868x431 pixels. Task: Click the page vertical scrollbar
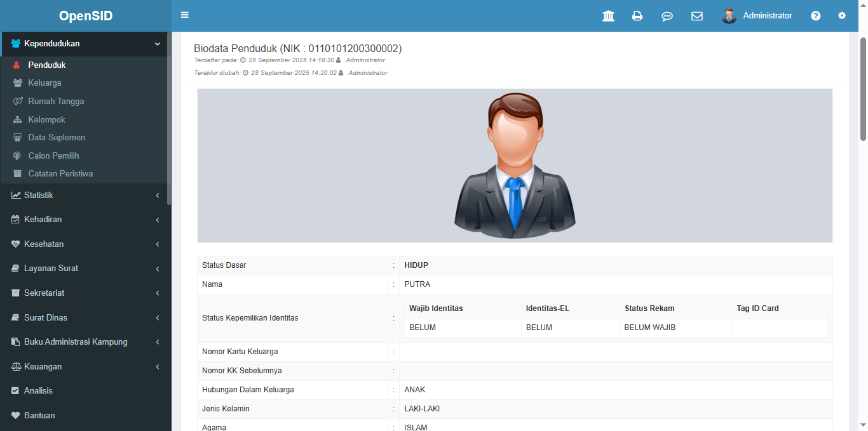pos(863,89)
